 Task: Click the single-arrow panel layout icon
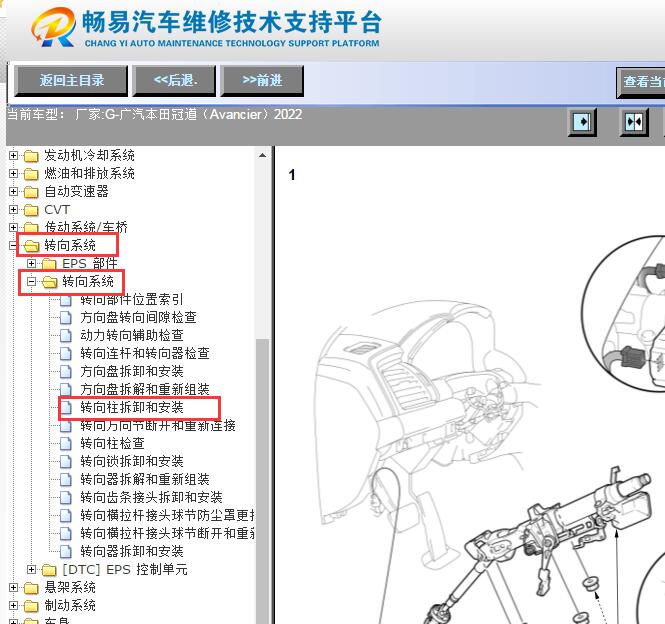point(582,122)
